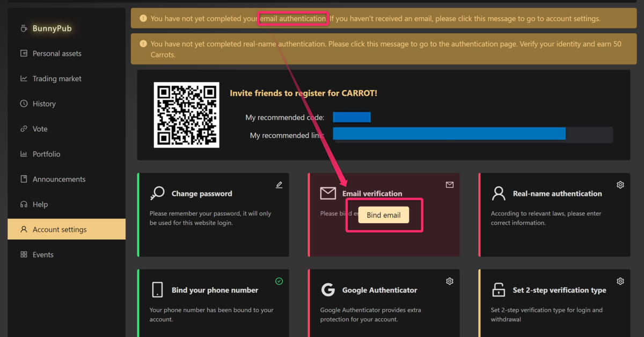Select Vote in the sidebar

[x=67, y=129]
